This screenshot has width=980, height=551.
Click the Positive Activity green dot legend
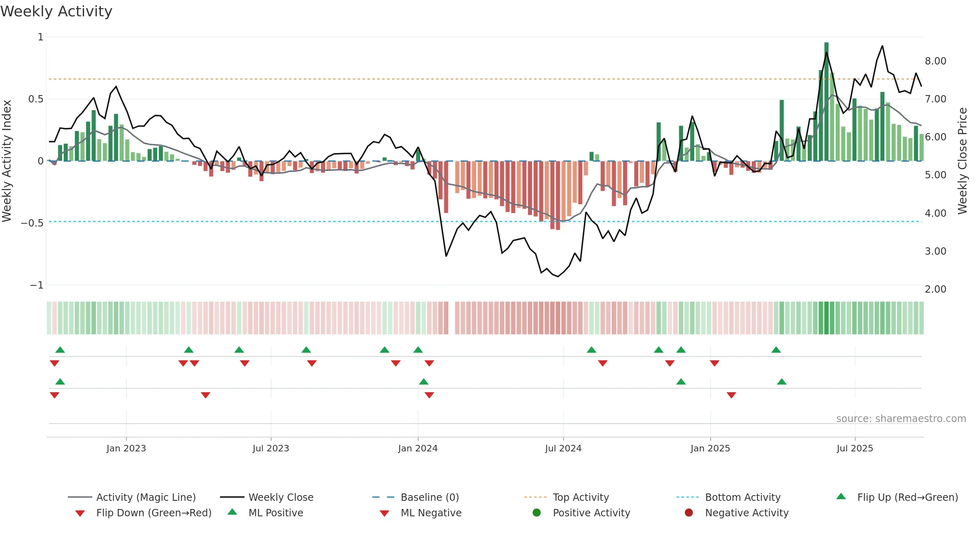[x=581, y=513]
